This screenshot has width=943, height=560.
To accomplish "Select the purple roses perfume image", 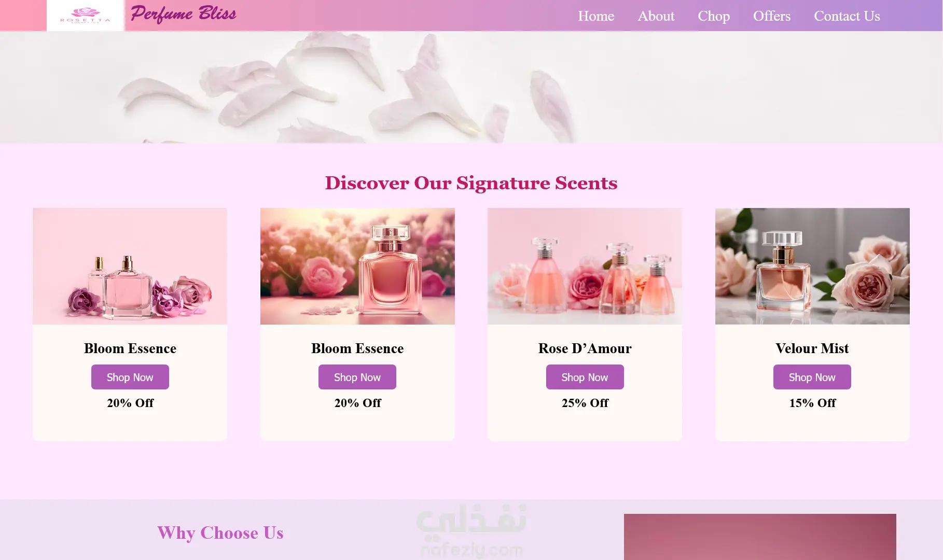I will pos(130,266).
